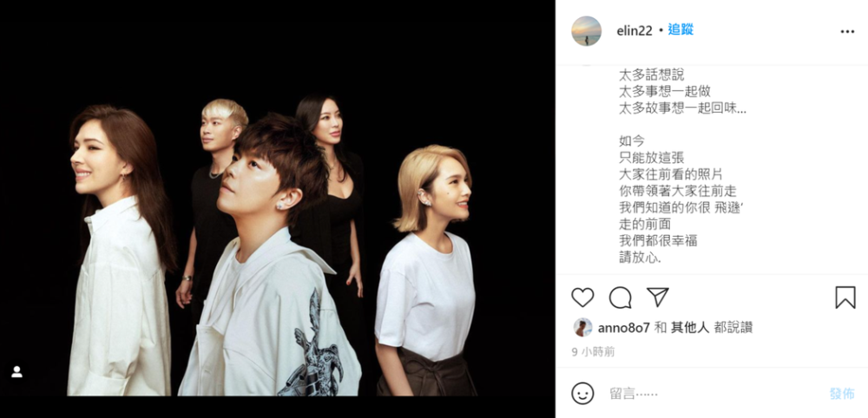Follow elin22 with the 追蹤 button

[681, 29]
